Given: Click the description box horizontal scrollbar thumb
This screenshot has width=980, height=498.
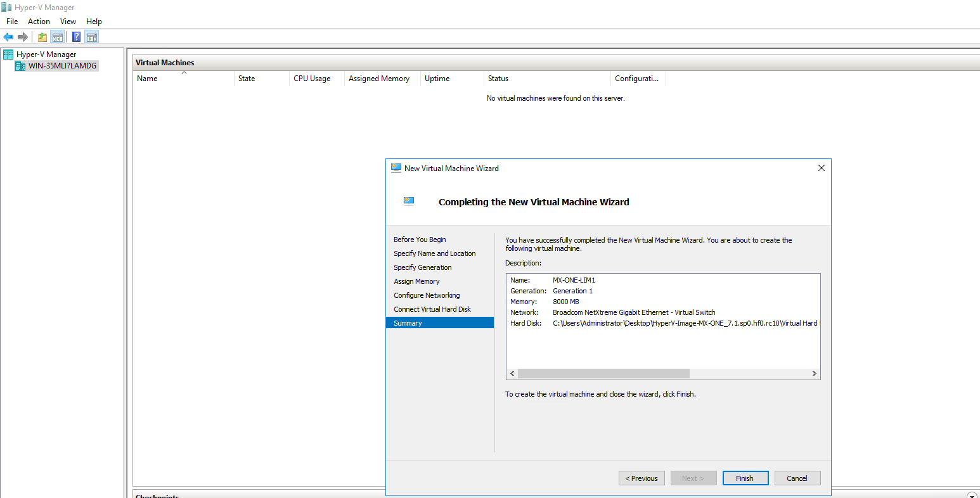Looking at the screenshot, I should point(603,374).
